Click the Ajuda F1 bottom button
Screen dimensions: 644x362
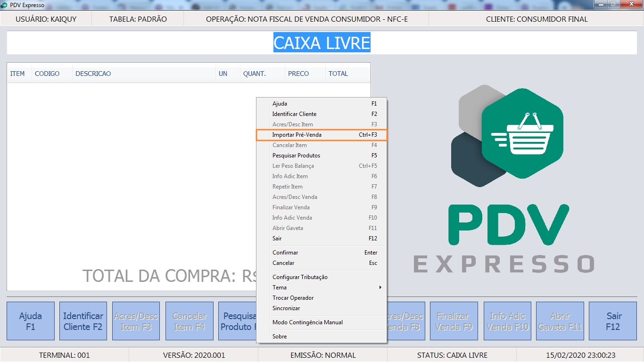click(x=31, y=321)
